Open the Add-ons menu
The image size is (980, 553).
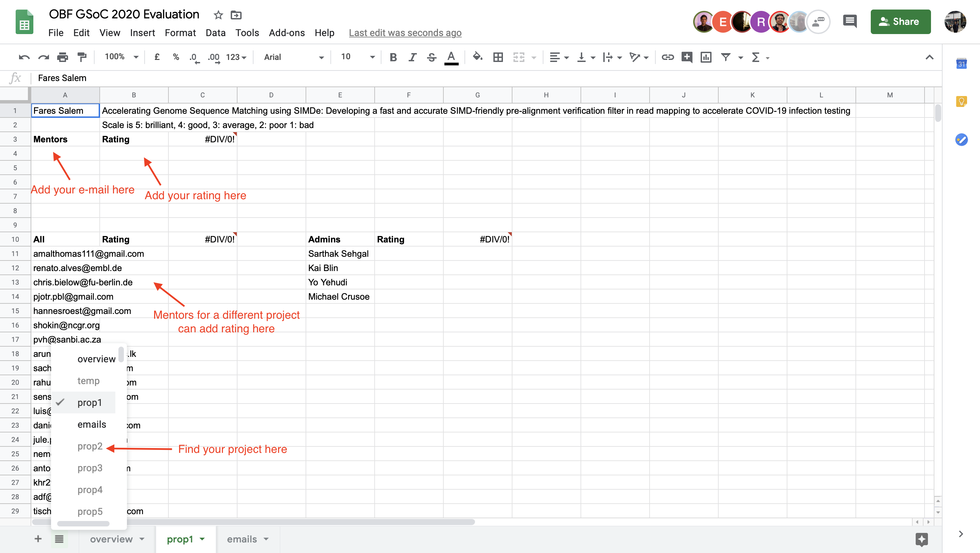pos(287,33)
